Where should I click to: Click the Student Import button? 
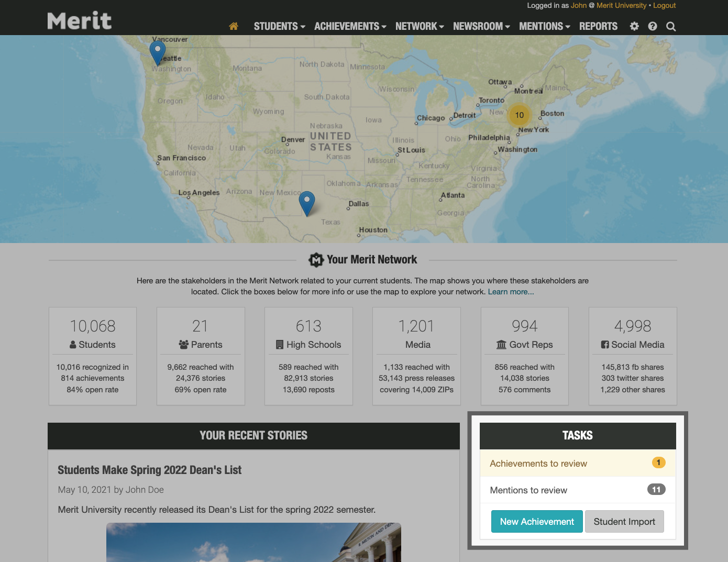tap(624, 521)
